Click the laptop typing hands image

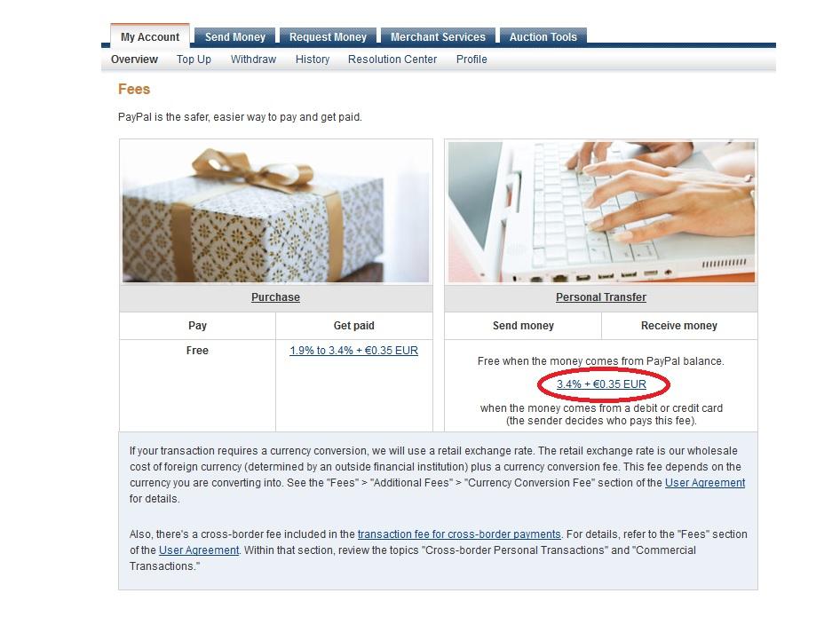coord(601,211)
